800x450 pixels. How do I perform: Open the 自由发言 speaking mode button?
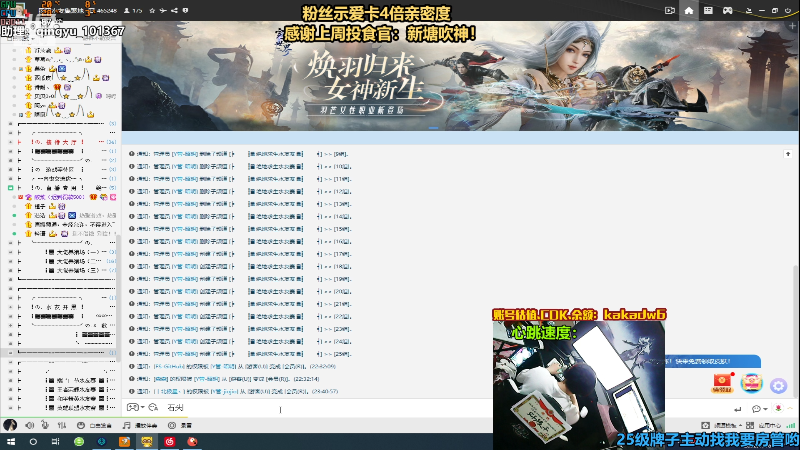[x=94, y=425]
